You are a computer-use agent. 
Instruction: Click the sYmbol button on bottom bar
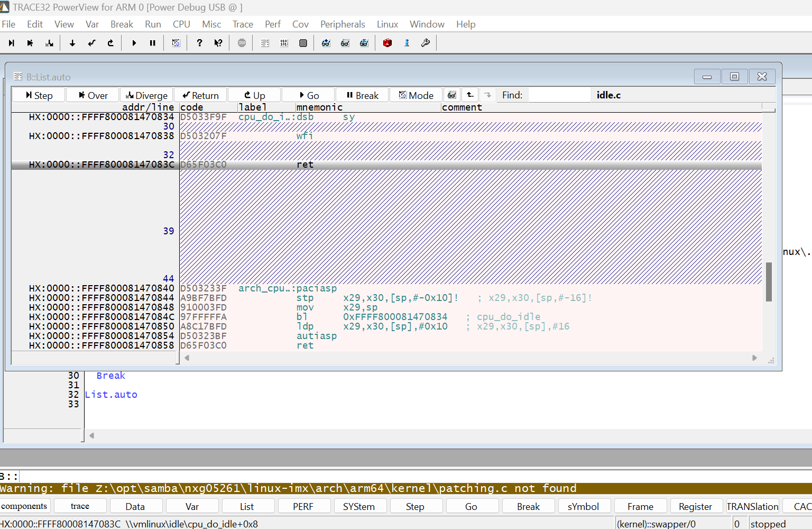pyautogui.click(x=584, y=506)
